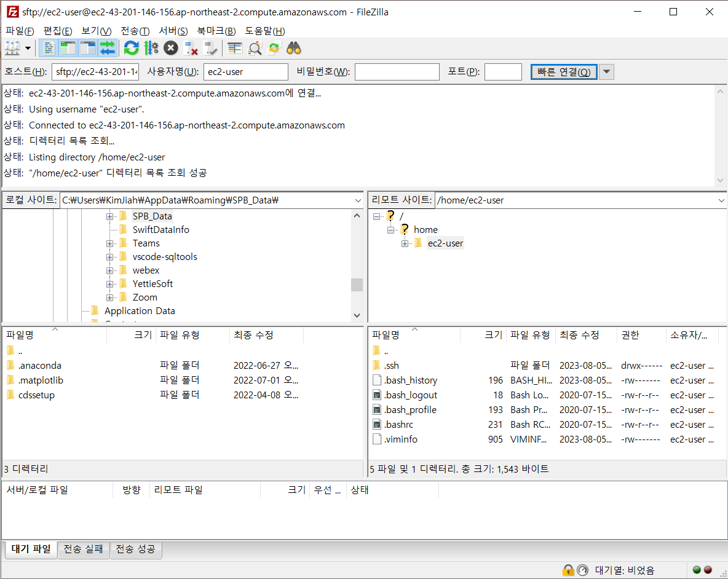The height and width of the screenshot is (579, 728).
Task: Expand the vscode-sqltools folder
Action: [x=109, y=257]
